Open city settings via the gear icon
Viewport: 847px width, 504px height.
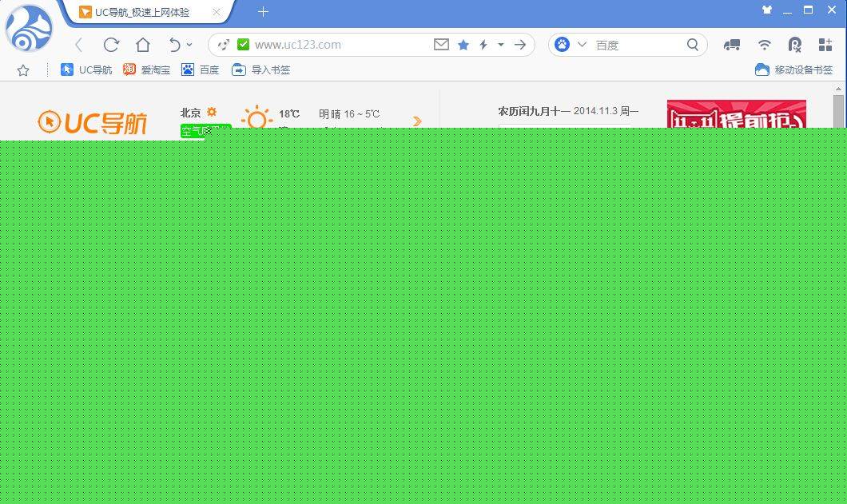pos(213,111)
